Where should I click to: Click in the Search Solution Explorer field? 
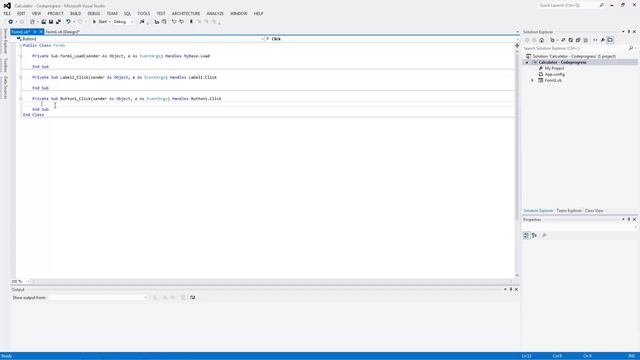tap(575, 48)
